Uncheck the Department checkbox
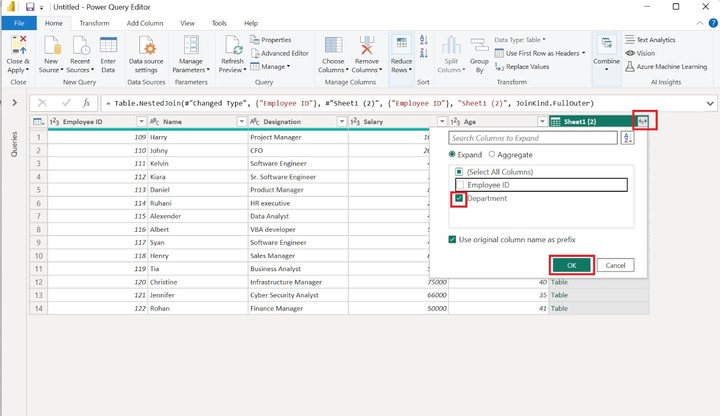This screenshot has width=720, height=416. tap(459, 199)
